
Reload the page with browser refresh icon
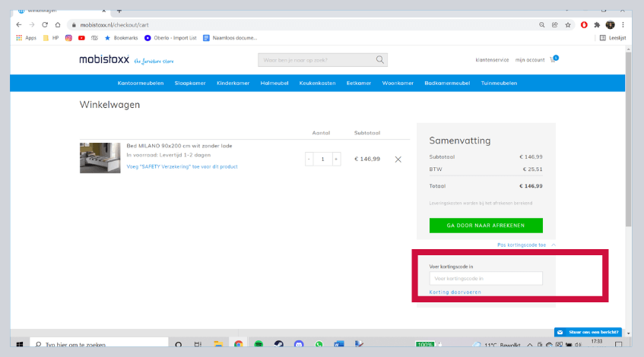click(45, 24)
